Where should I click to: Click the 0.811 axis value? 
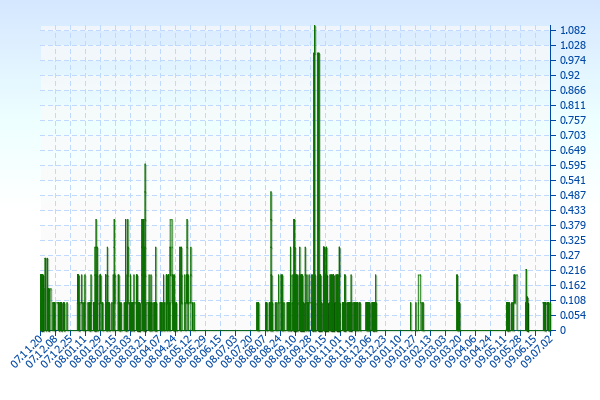[573, 105]
